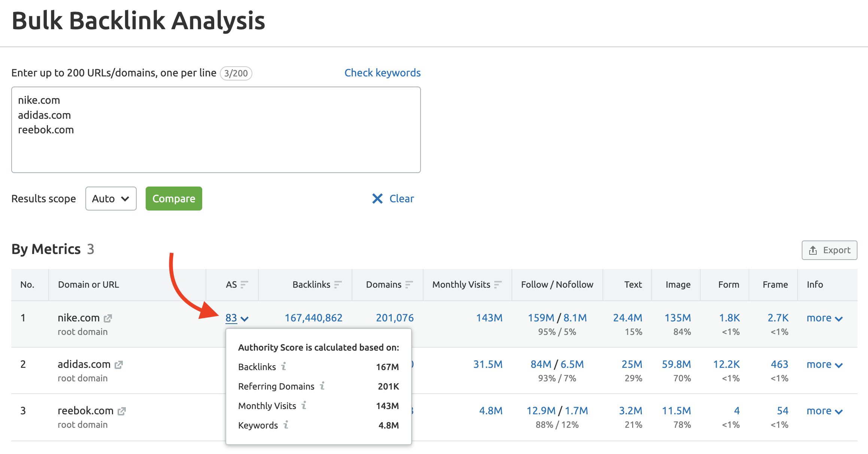Open reebok.com form links value 4
This screenshot has height=454, width=868.
[x=737, y=411]
